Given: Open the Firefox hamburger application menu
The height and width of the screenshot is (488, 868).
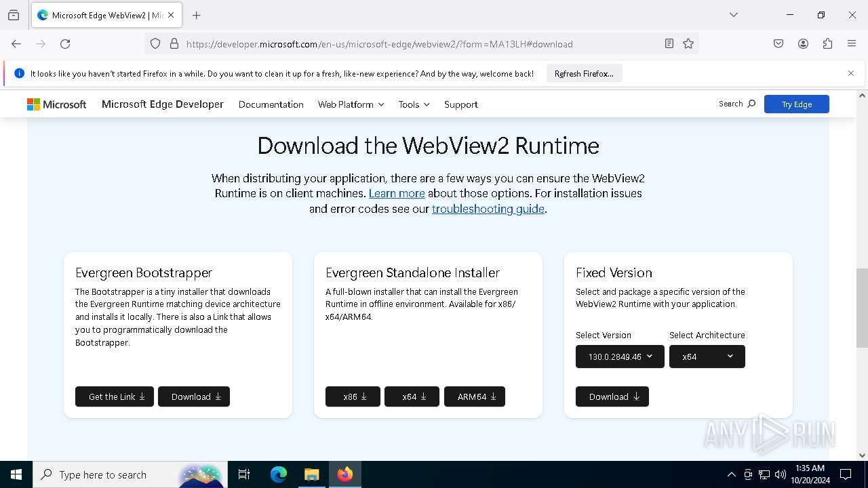Looking at the screenshot, I should [852, 44].
